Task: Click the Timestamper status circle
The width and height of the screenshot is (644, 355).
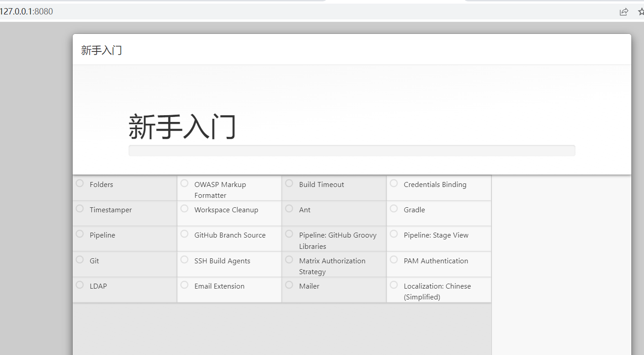Action: [x=80, y=209]
